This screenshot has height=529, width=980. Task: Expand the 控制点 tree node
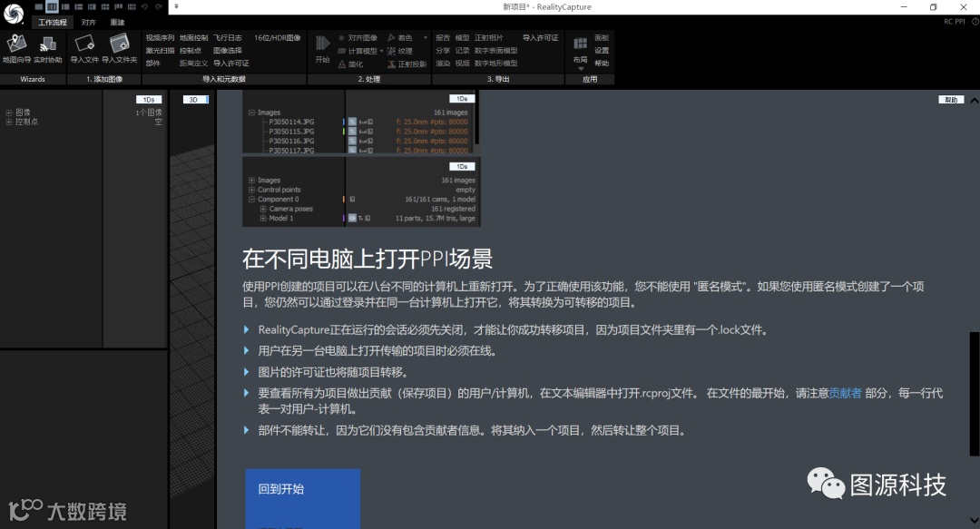tap(9, 122)
